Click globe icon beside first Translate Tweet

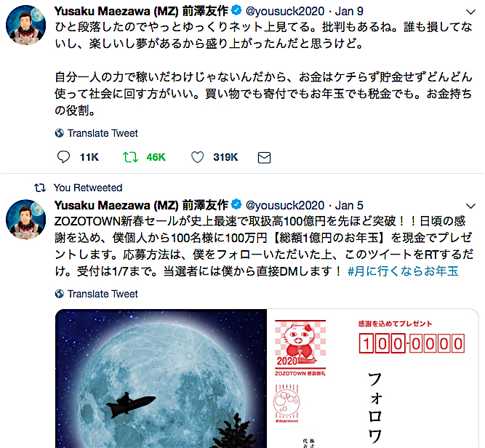coord(60,133)
